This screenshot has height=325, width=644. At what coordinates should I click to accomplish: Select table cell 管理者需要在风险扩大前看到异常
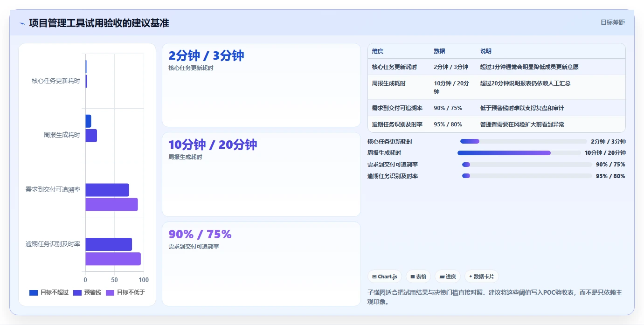click(x=522, y=124)
